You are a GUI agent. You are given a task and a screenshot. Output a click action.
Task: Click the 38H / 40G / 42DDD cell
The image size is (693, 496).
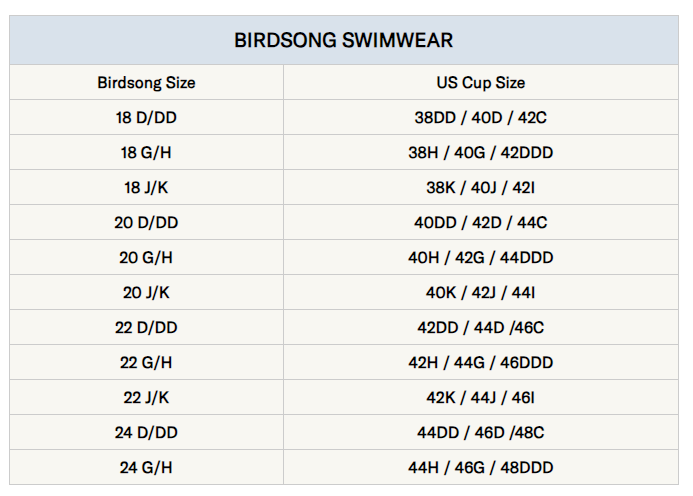coord(481,152)
